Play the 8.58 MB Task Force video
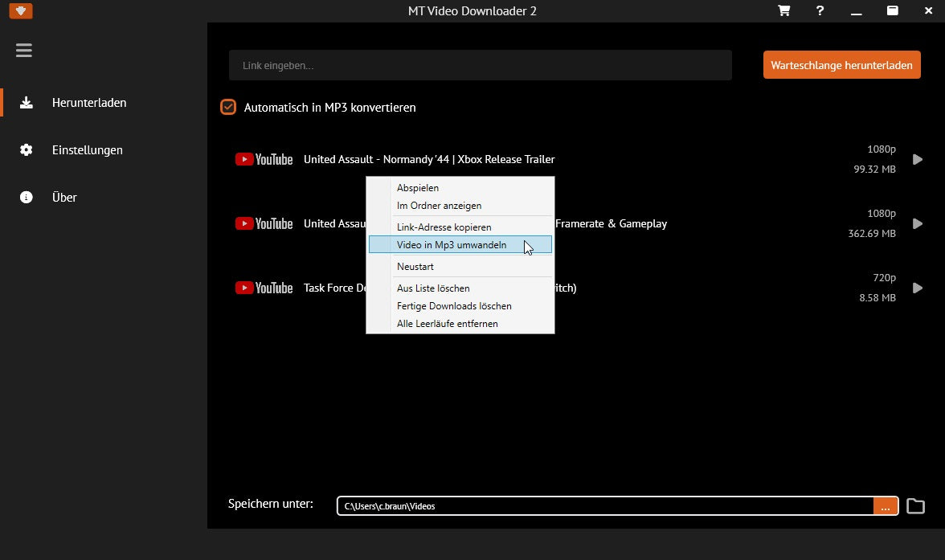The height and width of the screenshot is (560, 945). (917, 288)
